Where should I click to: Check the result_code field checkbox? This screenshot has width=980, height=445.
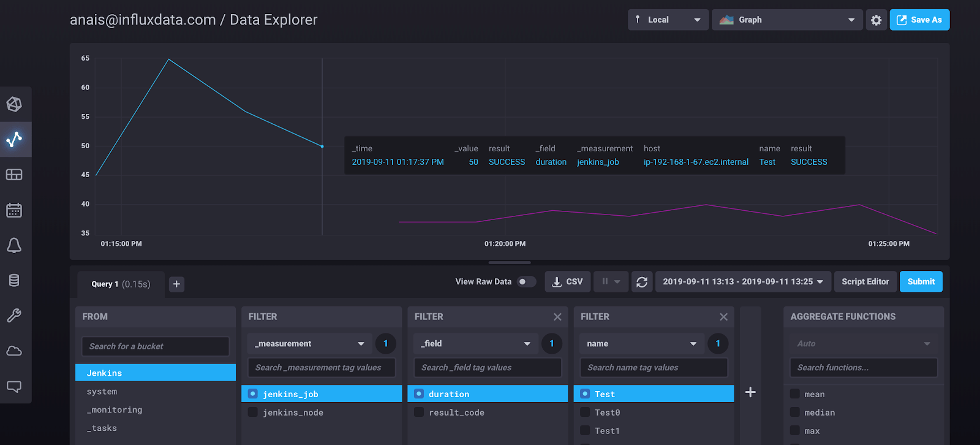pos(419,413)
